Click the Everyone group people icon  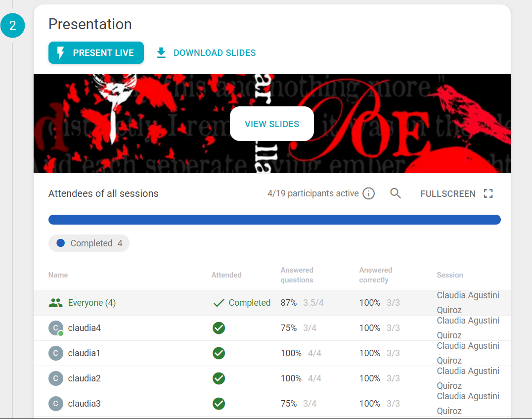(56, 303)
